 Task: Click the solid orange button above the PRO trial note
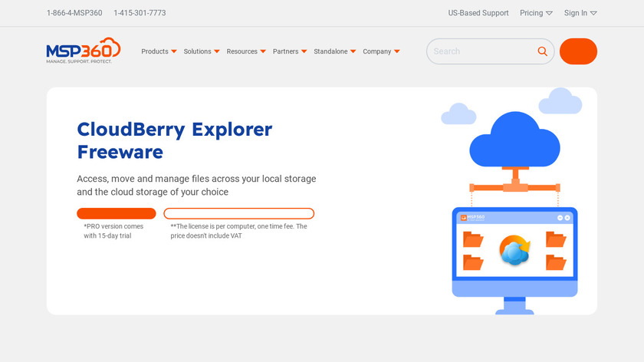117,214
